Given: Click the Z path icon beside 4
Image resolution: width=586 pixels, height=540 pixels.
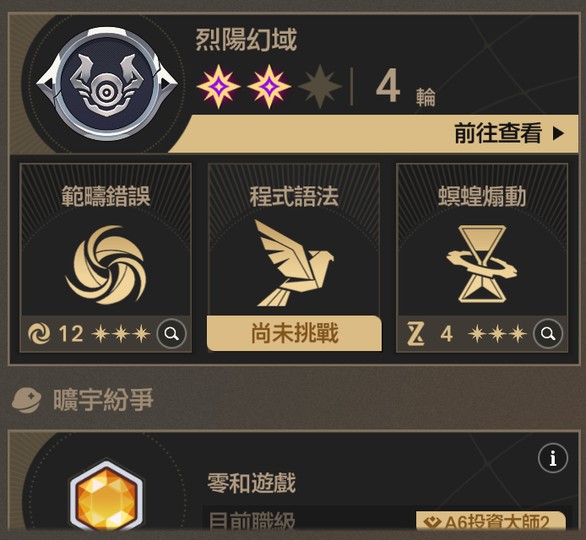Looking at the screenshot, I should [416, 333].
